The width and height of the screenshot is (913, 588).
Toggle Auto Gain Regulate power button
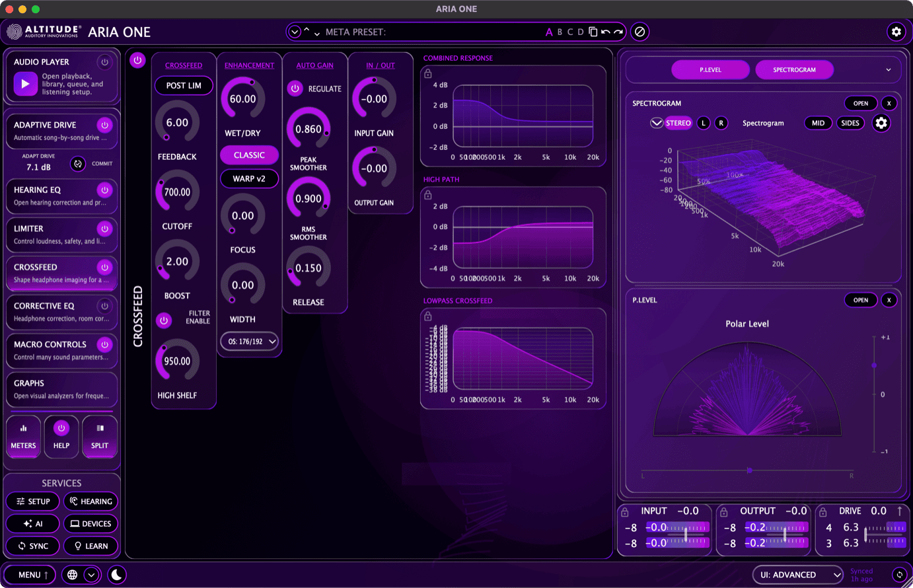(295, 89)
